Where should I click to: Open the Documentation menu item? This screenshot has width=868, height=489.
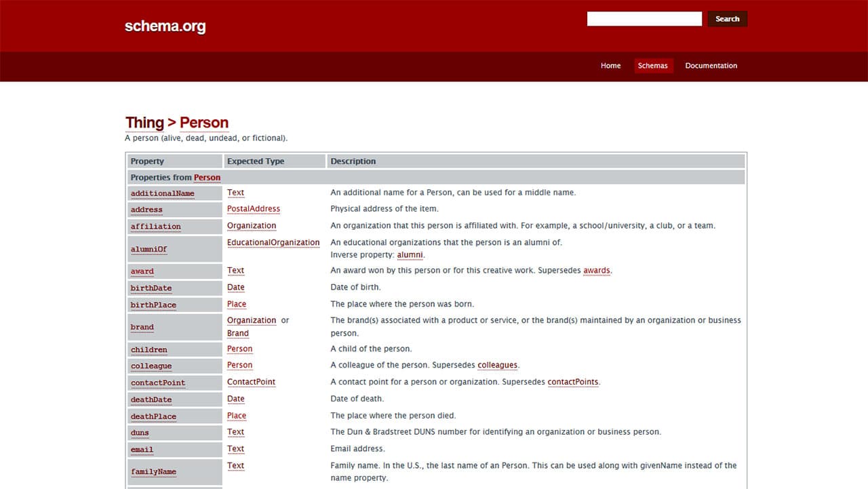point(711,66)
